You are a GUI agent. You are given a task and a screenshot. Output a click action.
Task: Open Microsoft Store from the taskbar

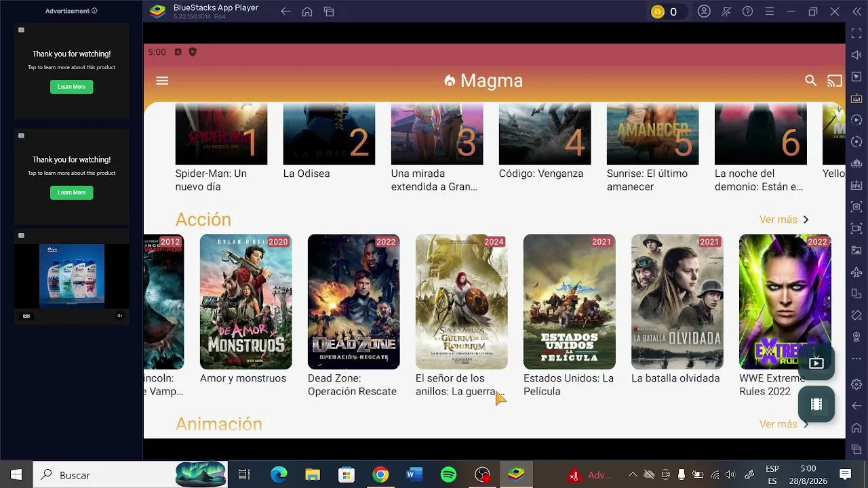(347, 474)
